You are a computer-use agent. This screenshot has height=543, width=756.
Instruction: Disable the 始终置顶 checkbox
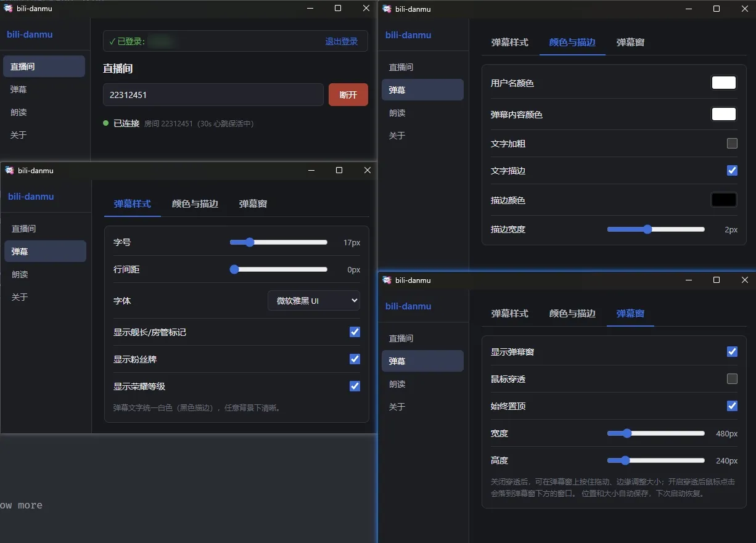732,406
